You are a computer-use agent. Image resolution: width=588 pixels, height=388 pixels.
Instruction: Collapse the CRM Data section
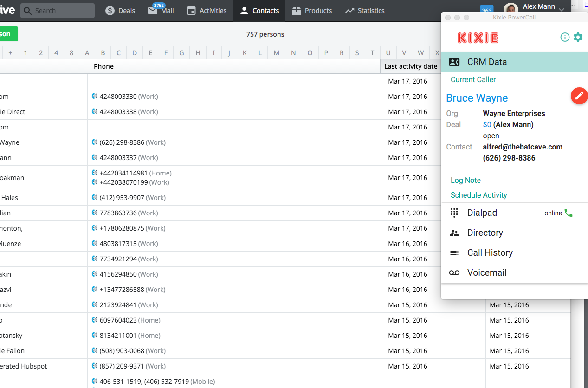tap(514, 62)
